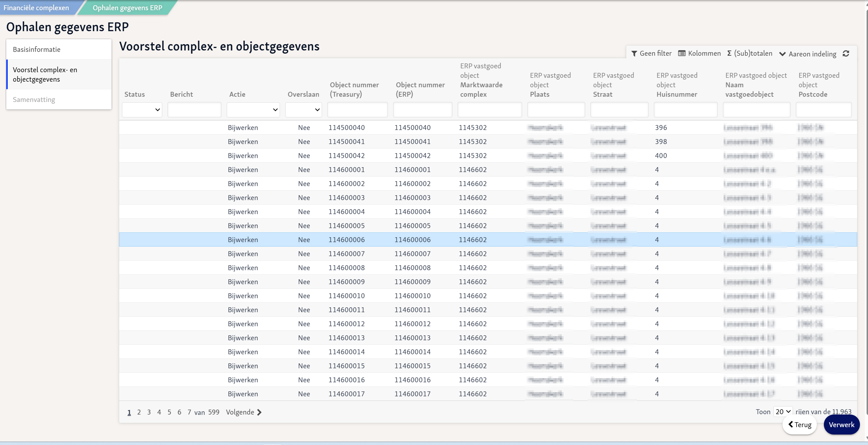Sort by Object nummer (Treasury) header

pos(354,89)
